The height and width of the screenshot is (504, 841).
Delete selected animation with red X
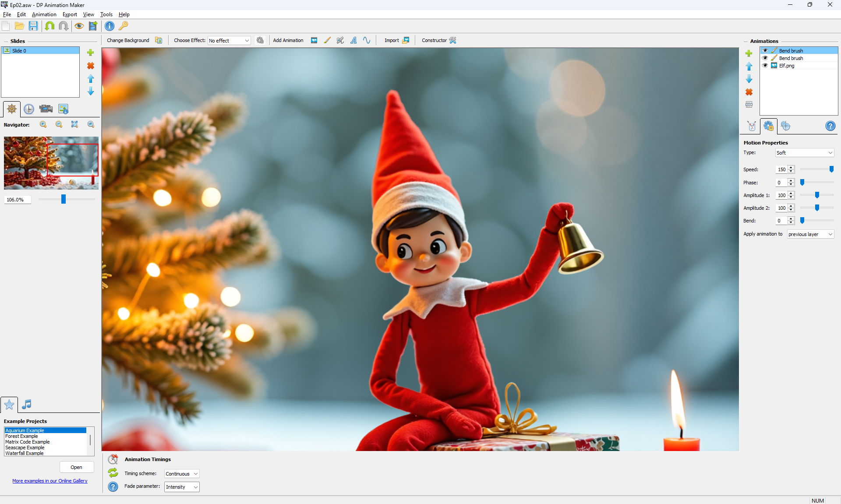749,92
